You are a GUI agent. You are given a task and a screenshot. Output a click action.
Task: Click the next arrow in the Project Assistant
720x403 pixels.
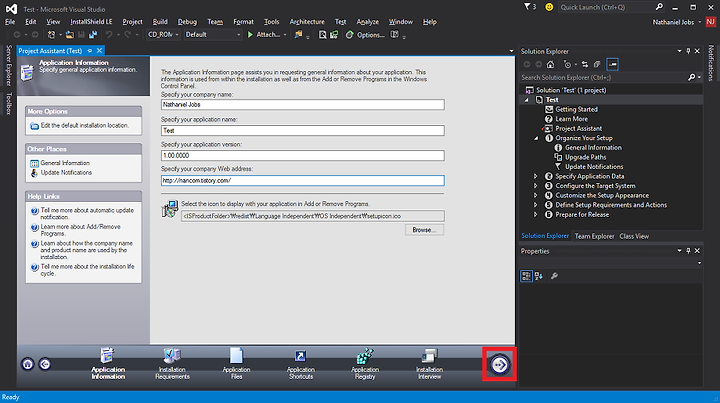point(500,364)
